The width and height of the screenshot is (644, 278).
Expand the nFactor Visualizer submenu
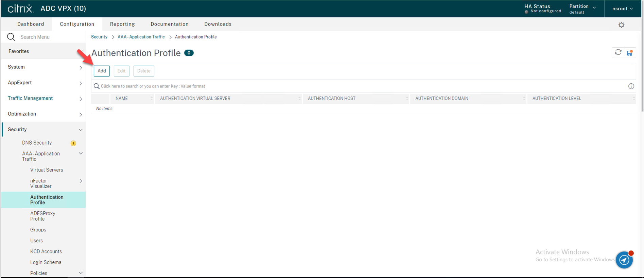pyautogui.click(x=81, y=181)
